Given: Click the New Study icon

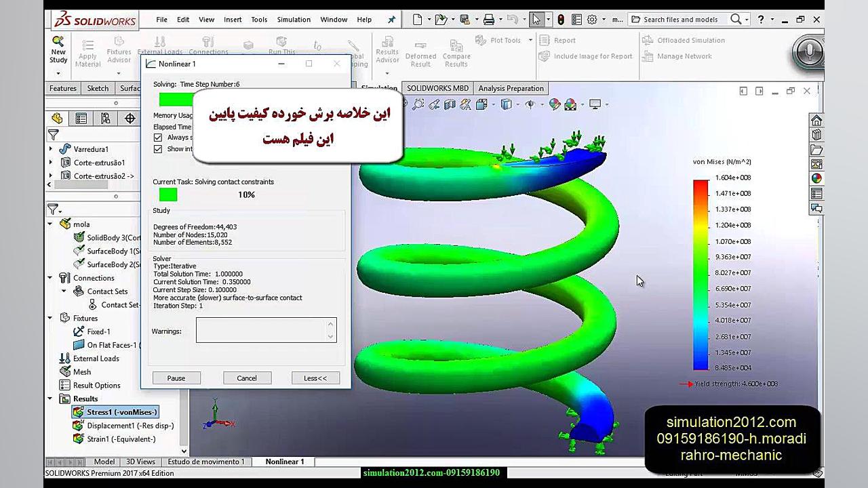Looking at the screenshot, I should [x=58, y=41].
